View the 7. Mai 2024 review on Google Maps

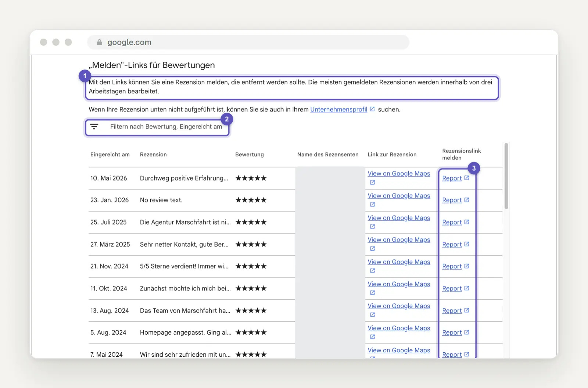[399, 350]
